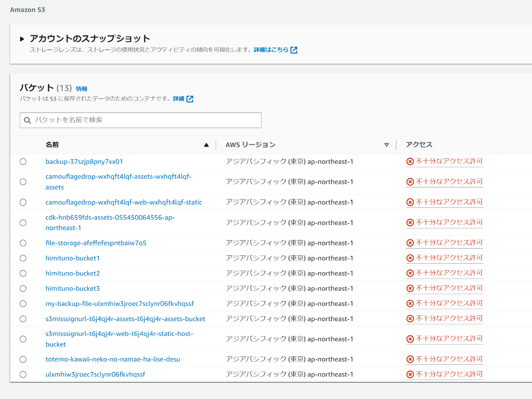Click the Amazon S3 breadcrumb text

27,10
